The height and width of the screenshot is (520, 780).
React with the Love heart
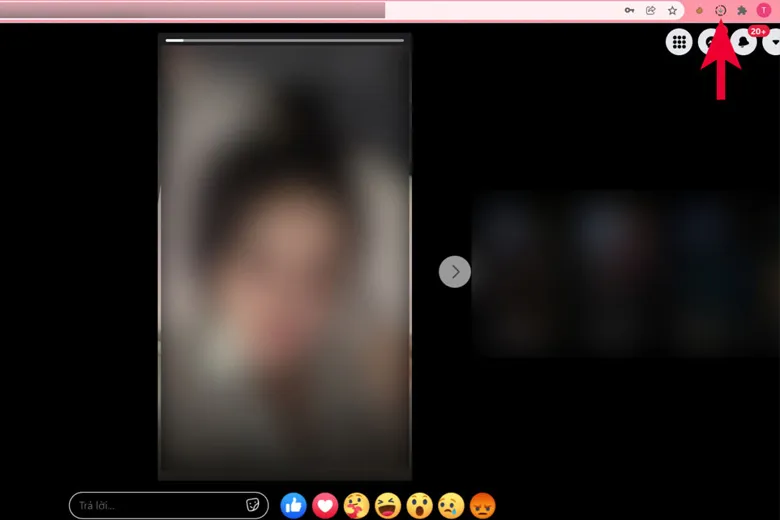click(x=325, y=506)
